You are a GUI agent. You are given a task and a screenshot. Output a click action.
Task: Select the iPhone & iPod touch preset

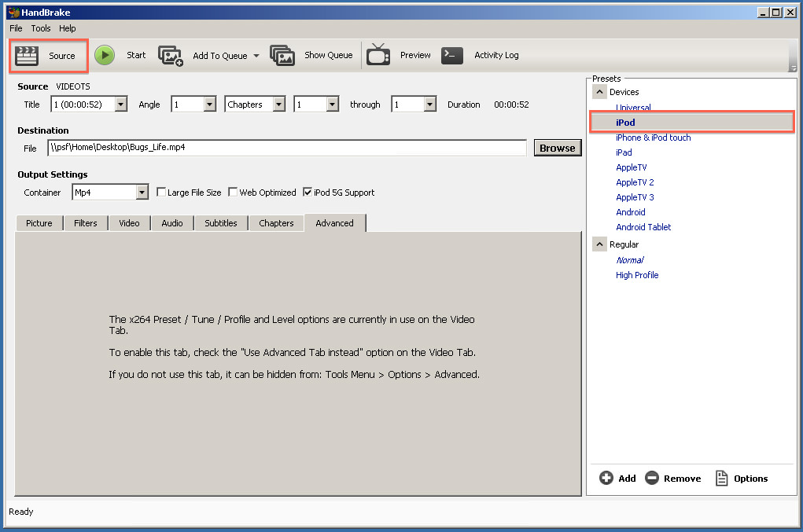click(x=654, y=138)
